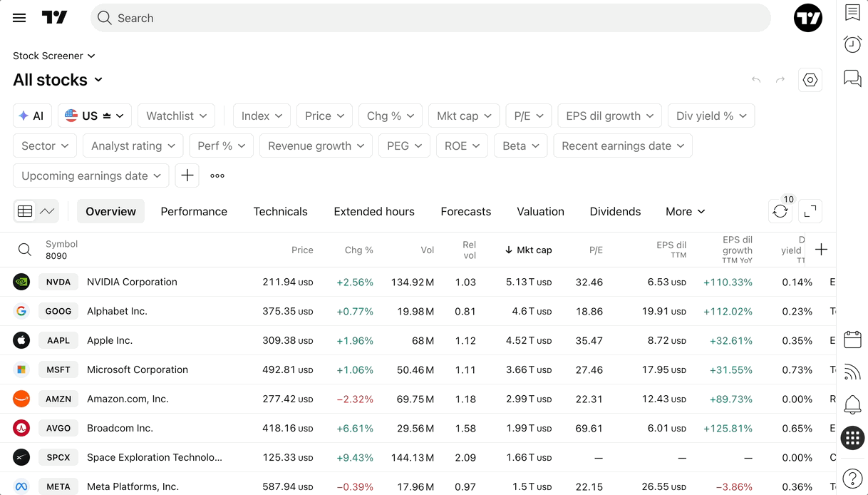Switch to chart view mode
Image resolution: width=868 pixels, height=495 pixels.
click(47, 211)
